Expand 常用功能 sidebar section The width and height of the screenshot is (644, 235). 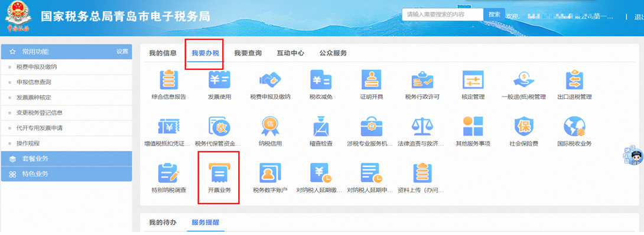pos(66,52)
